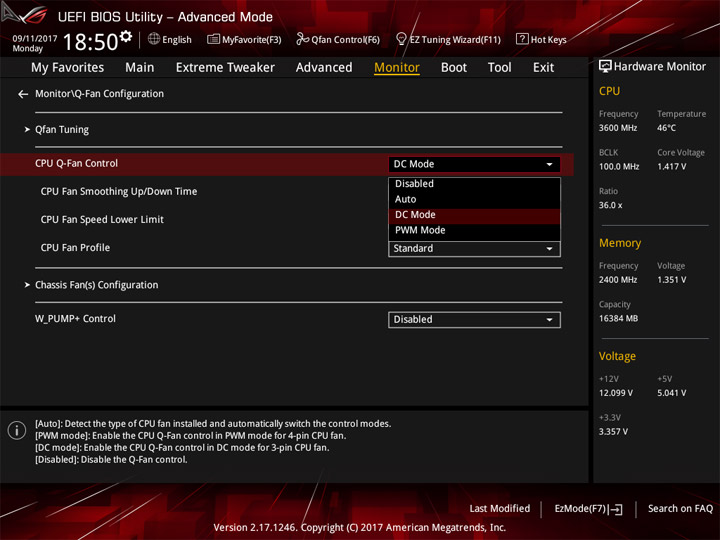This screenshot has width=720, height=540.
Task: Click the EzMode exit arrow icon
Action: (x=617, y=509)
